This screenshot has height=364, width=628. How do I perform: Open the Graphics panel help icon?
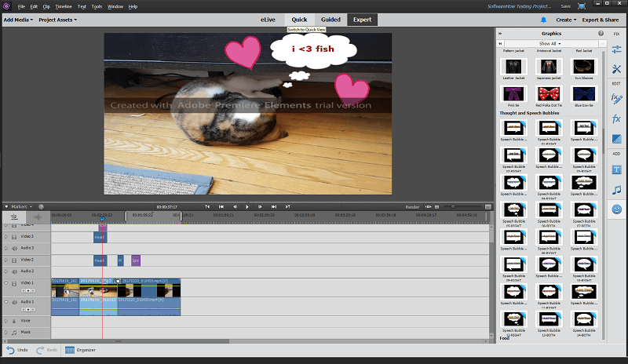(x=601, y=34)
